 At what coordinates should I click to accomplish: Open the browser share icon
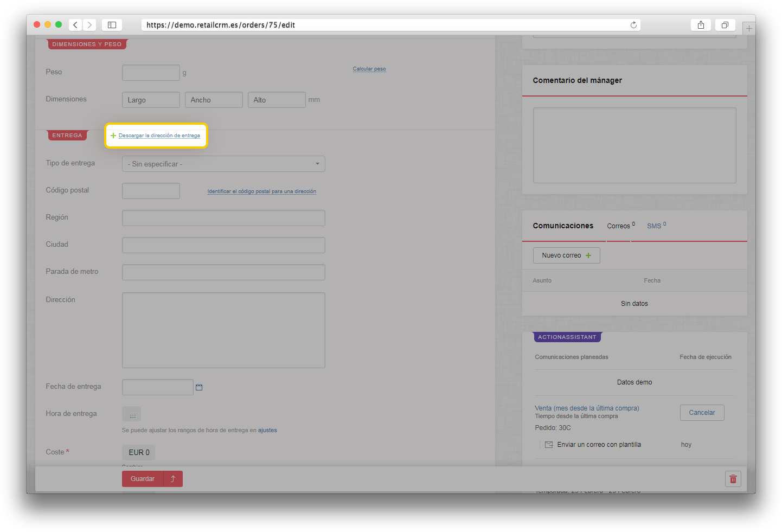tap(701, 25)
